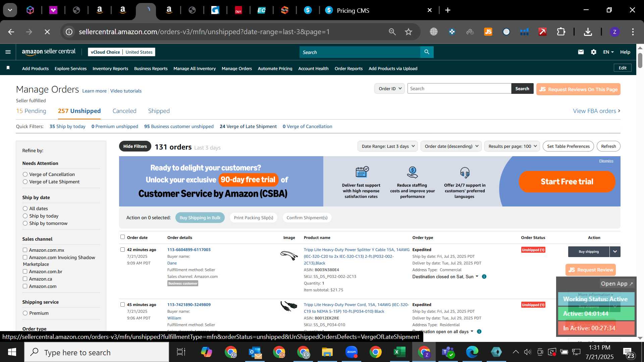
Task: Open a new browser tab with plus icon
Action: pos(448,10)
